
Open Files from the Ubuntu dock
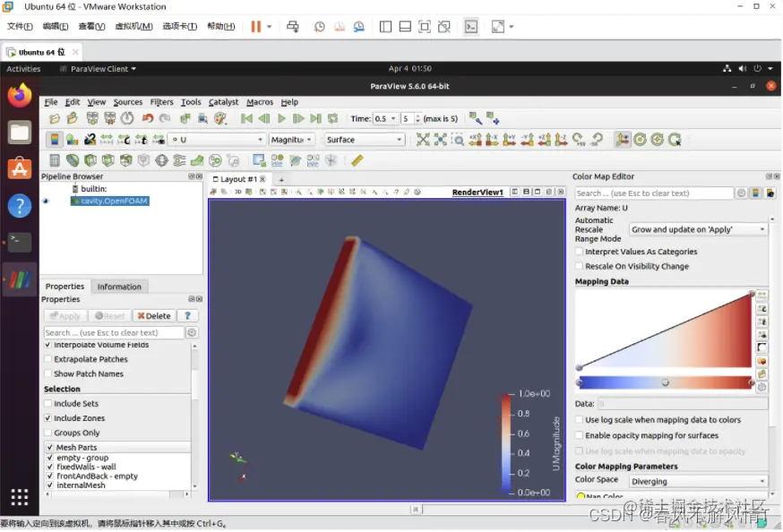pos(20,133)
